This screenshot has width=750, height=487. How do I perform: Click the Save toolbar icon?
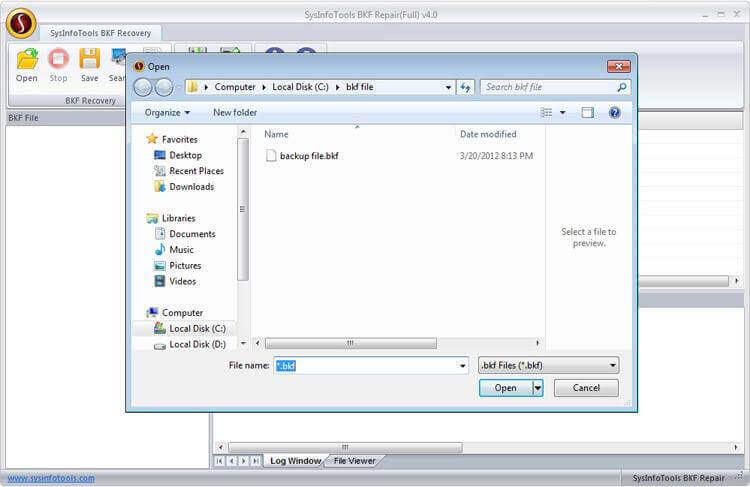[90, 64]
